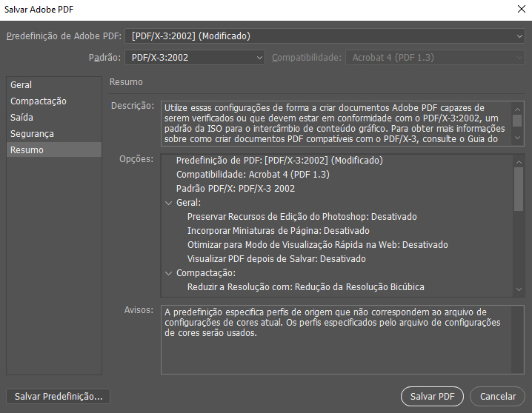Select the Incorporar Miniaturas de Página line
This screenshot has width=532, height=413.
pos(278,231)
